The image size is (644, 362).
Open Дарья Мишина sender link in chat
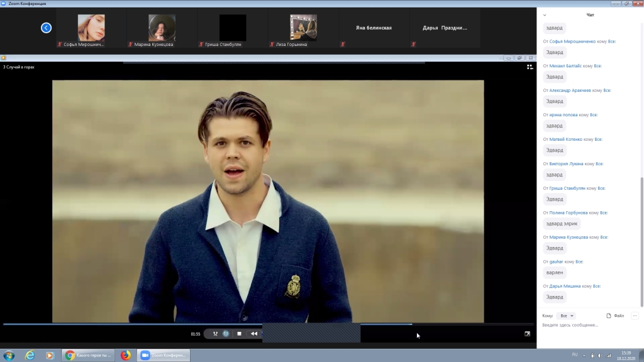[x=565, y=286]
